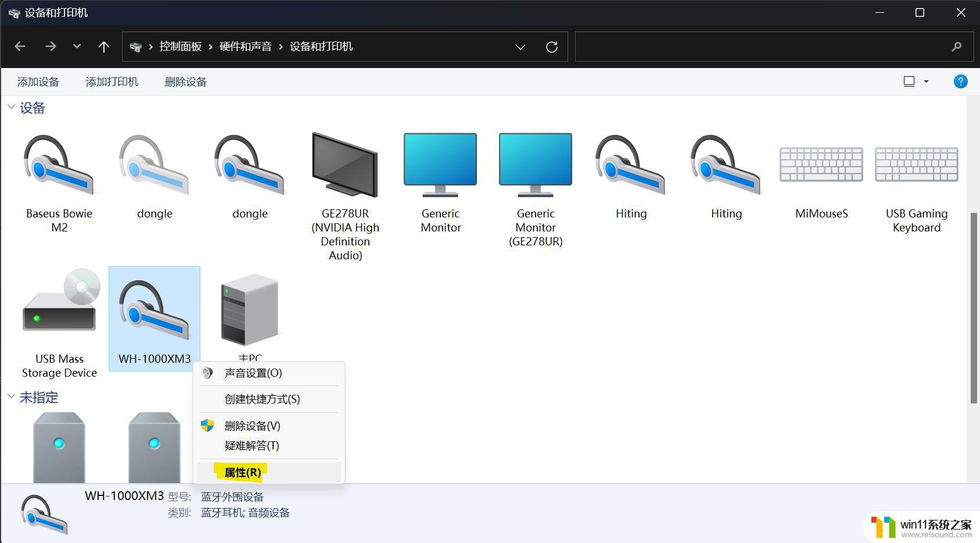
Task: Click WH-1000XM3 name in details pane
Action: pos(124,496)
